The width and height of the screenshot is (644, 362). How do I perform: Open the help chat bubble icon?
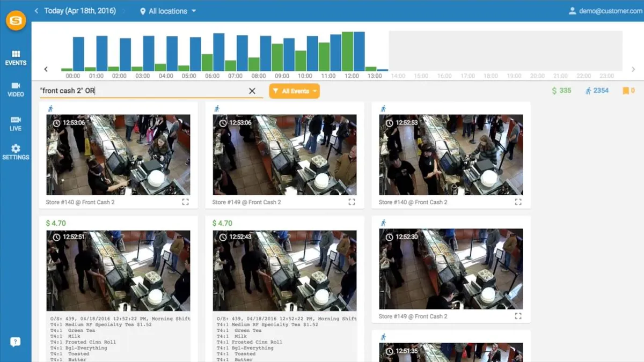point(15,342)
